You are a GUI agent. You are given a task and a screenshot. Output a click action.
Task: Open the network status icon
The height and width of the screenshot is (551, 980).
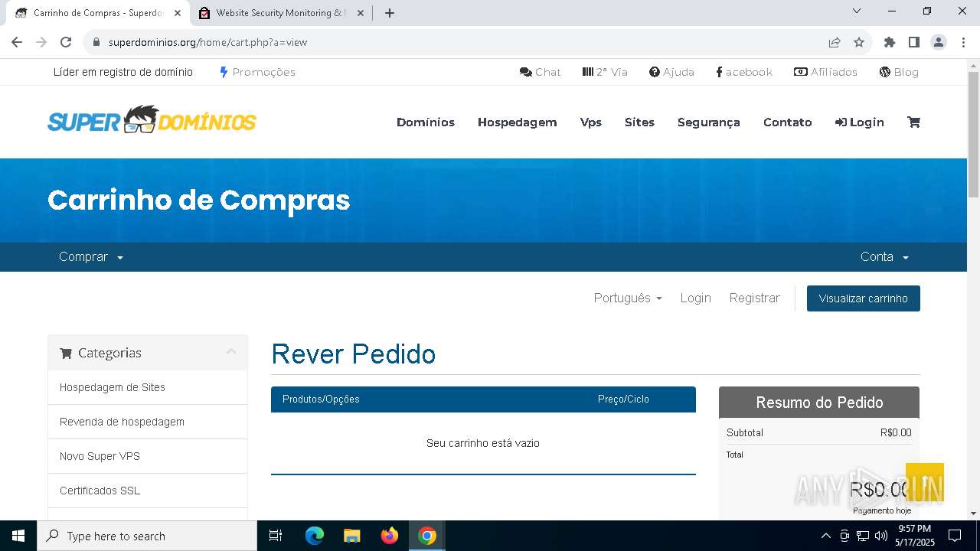click(x=863, y=536)
